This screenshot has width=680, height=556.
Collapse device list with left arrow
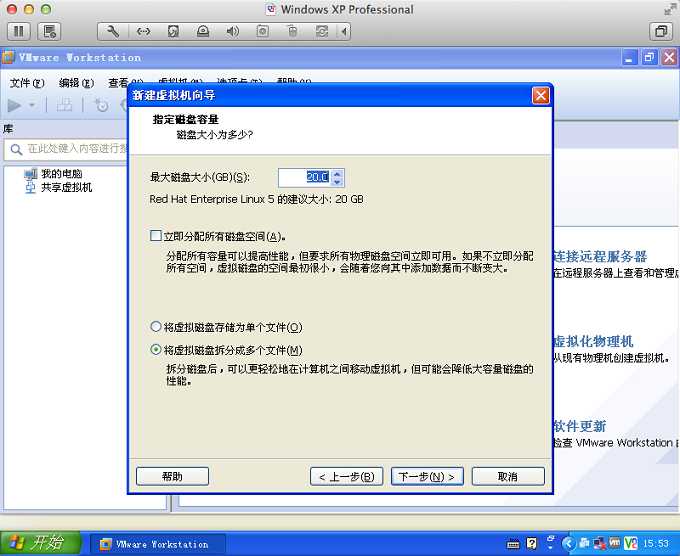pos(344,31)
